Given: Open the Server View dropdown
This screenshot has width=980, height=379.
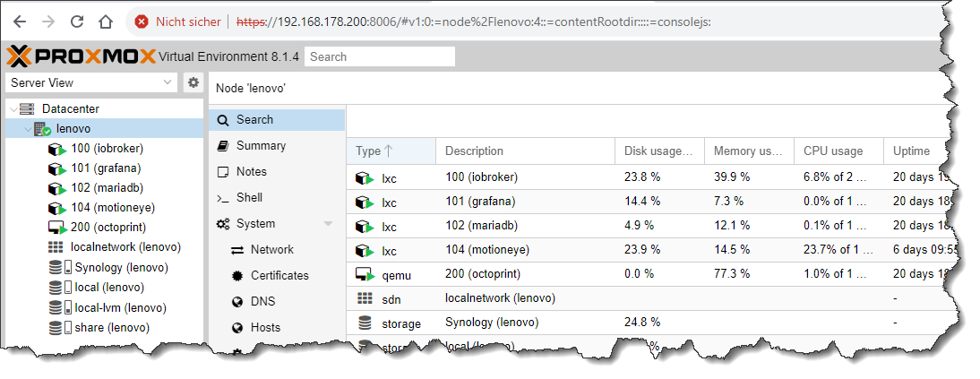Looking at the screenshot, I should coord(91,82).
